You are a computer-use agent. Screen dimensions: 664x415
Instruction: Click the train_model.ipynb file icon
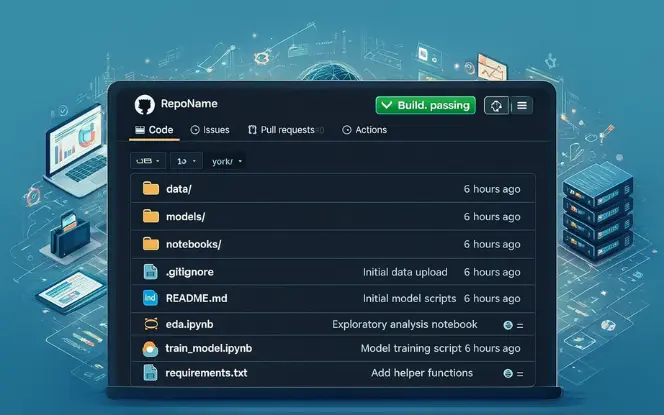click(150, 349)
